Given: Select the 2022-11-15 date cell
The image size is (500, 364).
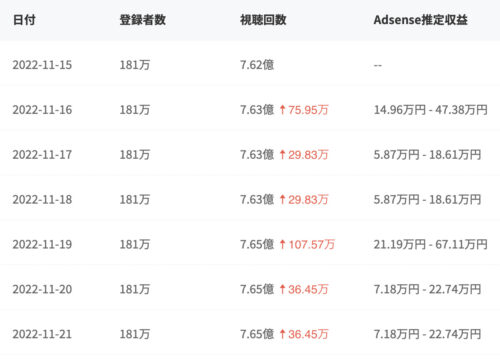Looking at the screenshot, I should [42, 65].
